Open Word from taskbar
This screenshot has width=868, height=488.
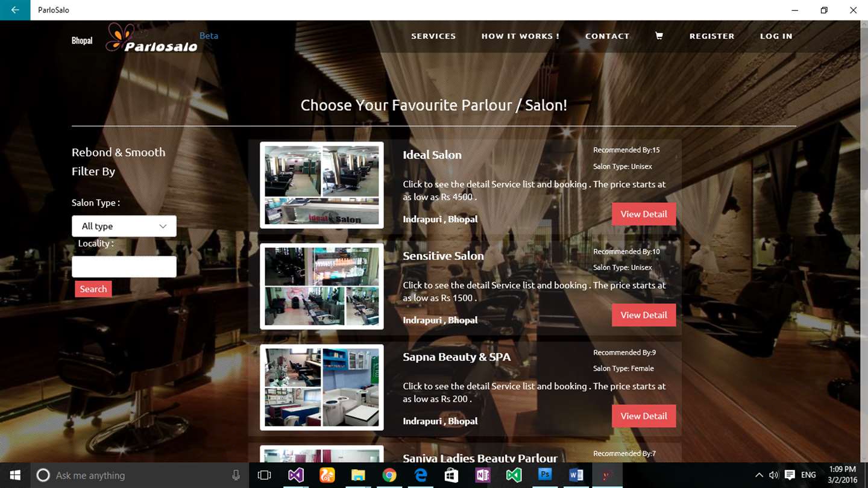pyautogui.click(x=576, y=475)
